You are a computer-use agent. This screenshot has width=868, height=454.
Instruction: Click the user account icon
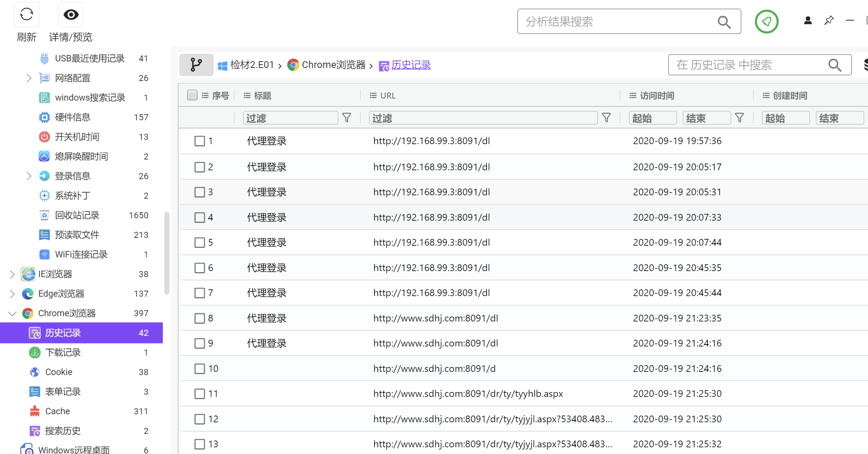808,21
